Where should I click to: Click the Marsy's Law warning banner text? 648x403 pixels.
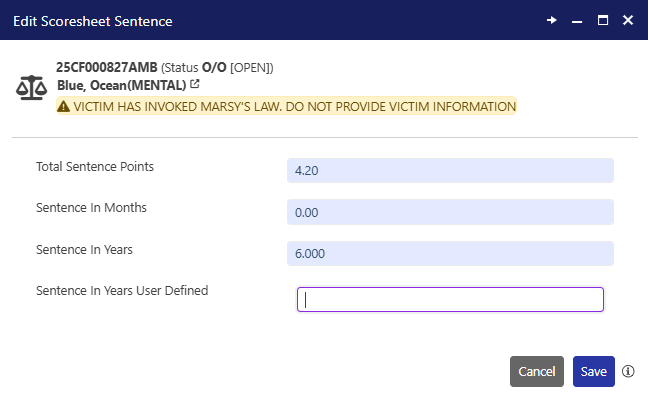click(x=294, y=106)
